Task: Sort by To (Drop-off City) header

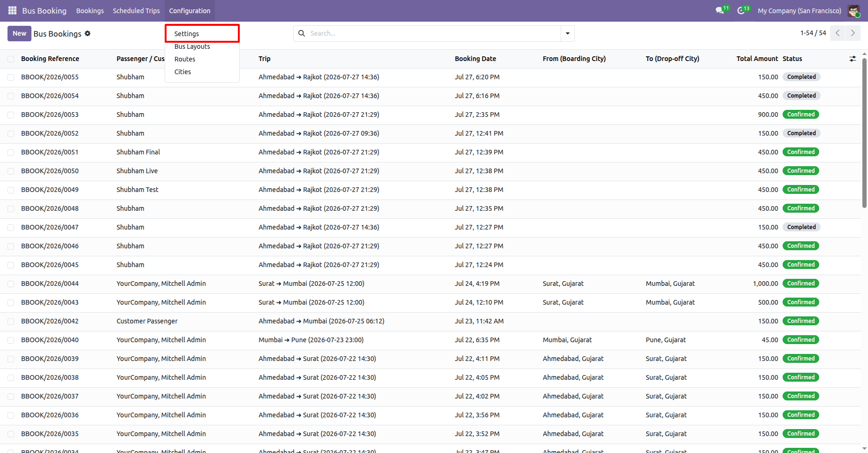Action: tap(672, 59)
